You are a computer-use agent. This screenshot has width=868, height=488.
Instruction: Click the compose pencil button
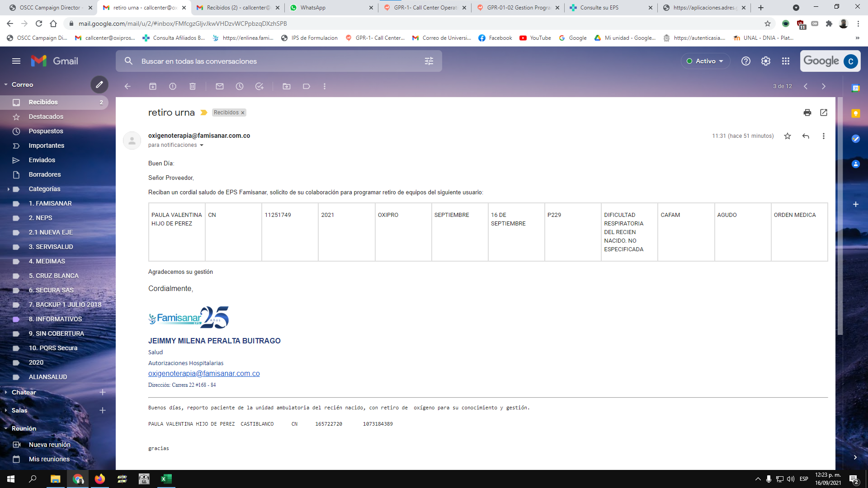99,84
